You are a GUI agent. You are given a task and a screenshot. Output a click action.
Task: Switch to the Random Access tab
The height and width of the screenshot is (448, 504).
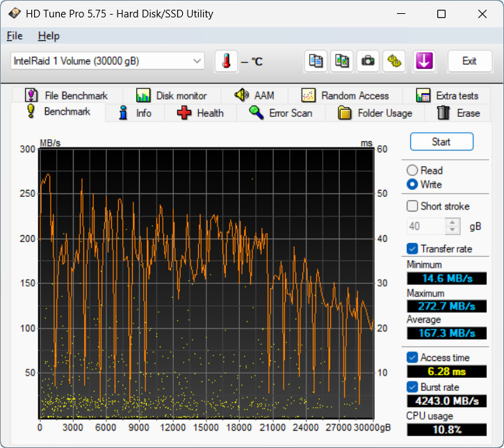[346, 95]
